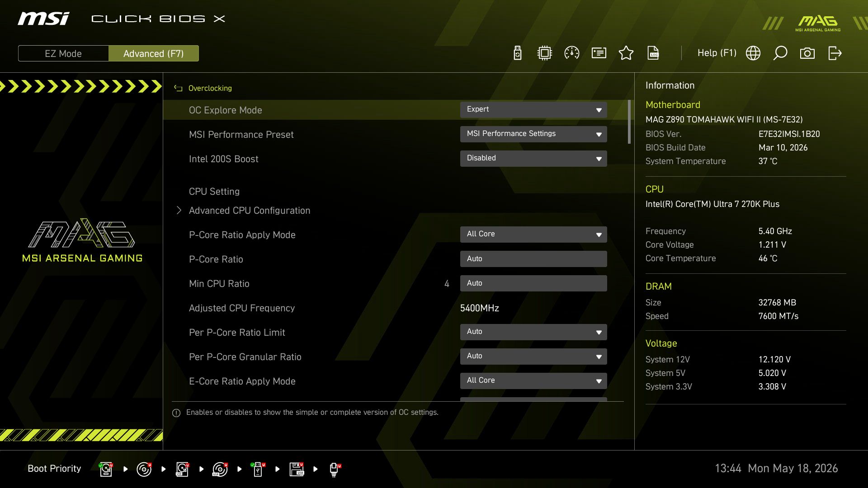
Task: Click the BIOS version E7E32IMSI.1B20 value
Action: [x=789, y=134]
